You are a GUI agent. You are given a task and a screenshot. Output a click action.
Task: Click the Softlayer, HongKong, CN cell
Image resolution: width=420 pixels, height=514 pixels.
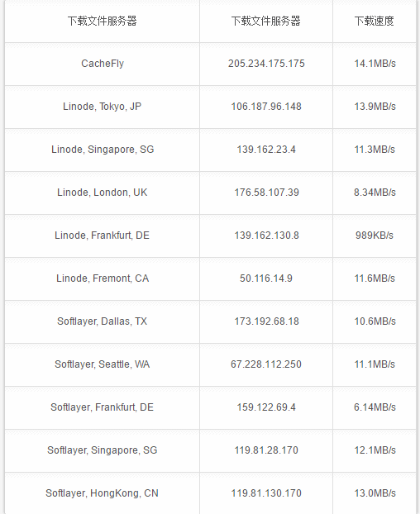coord(103,493)
